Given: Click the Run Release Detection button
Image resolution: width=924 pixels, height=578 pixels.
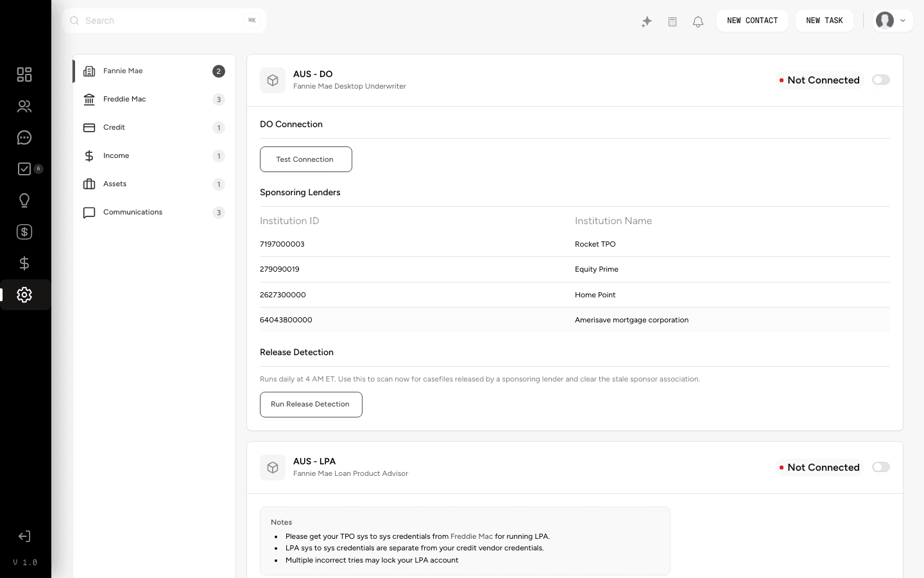Looking at the screenshot, I should [x=311, y=405].
